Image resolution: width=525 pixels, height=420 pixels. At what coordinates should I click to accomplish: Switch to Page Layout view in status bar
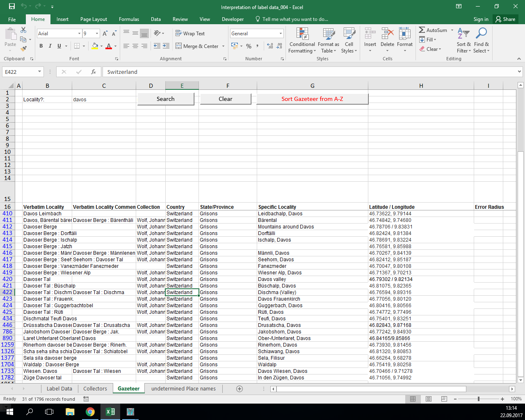(x=428, y=399)
